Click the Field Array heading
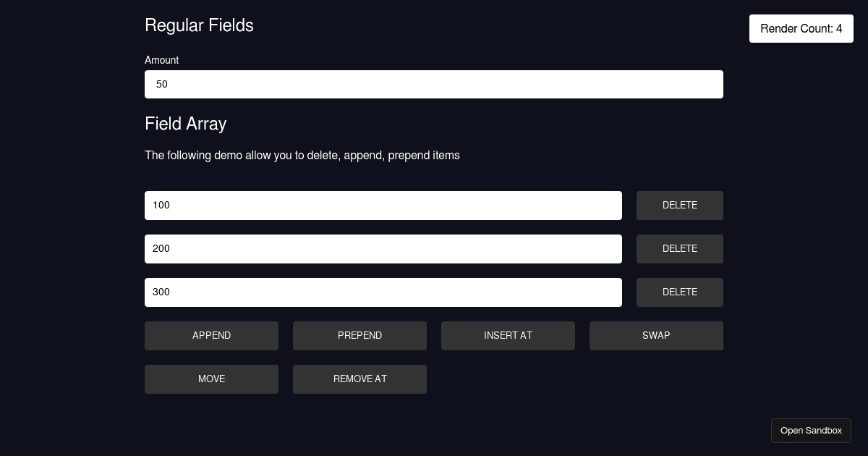868x456 pixels. 185,124
